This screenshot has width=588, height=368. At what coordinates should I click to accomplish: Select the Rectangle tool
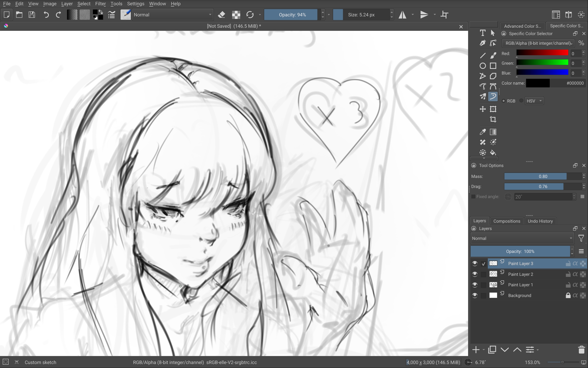(x=493, y=66)
